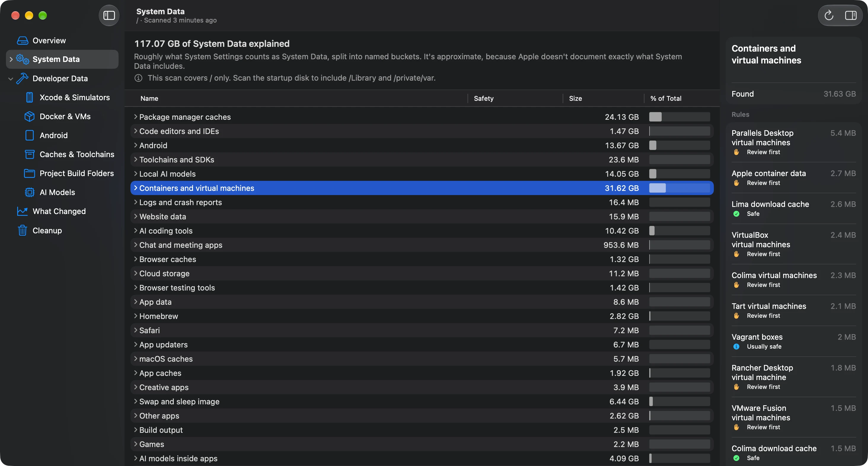Screen dimensions: 868x466
Task: Click the Android row percentage bar
Action: [x=679, y=145]
